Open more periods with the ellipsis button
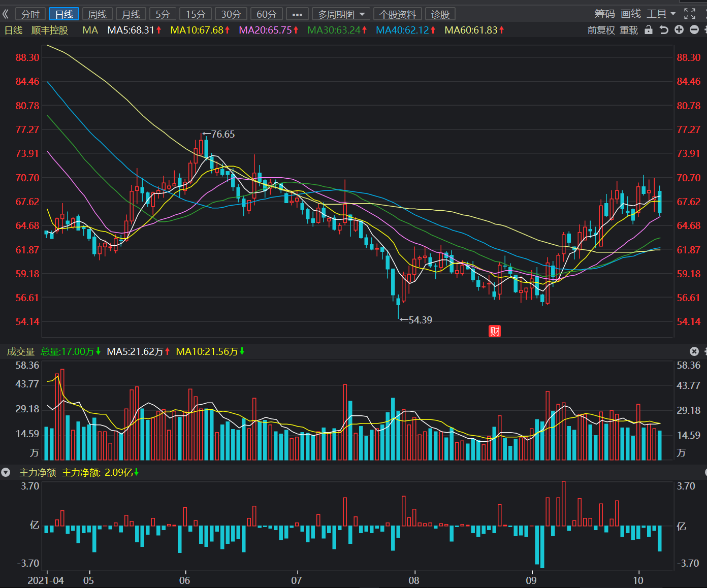 [x=298, y=14]
